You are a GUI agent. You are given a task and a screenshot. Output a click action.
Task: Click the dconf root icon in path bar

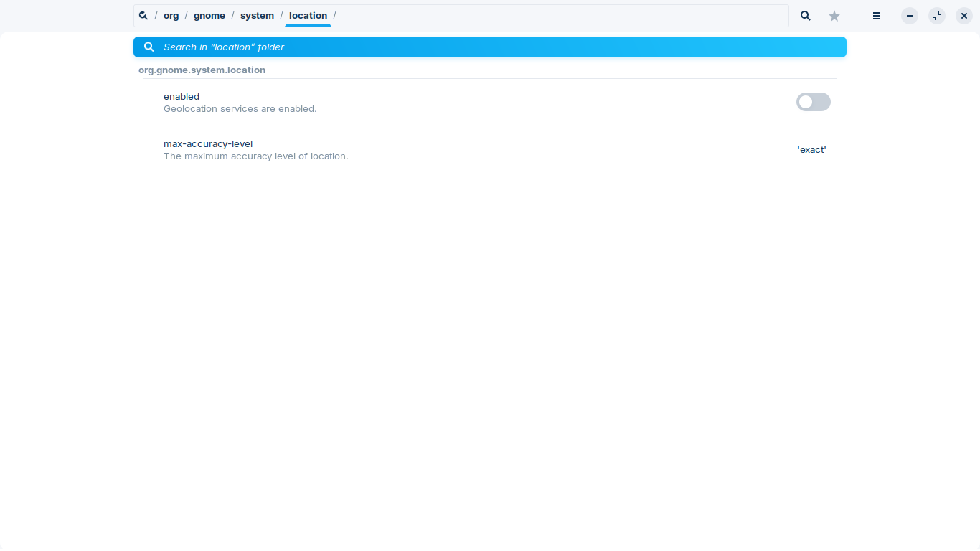point(143,16)
